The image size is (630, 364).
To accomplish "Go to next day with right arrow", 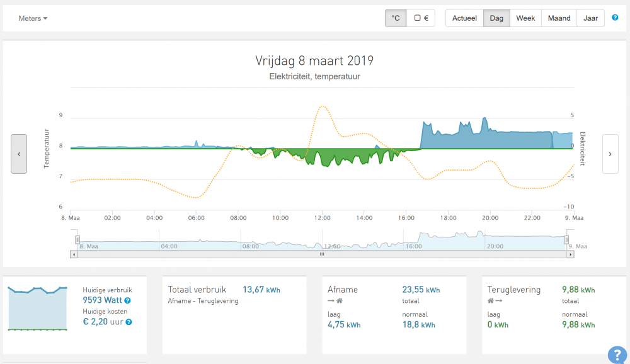I will point(610,154).
